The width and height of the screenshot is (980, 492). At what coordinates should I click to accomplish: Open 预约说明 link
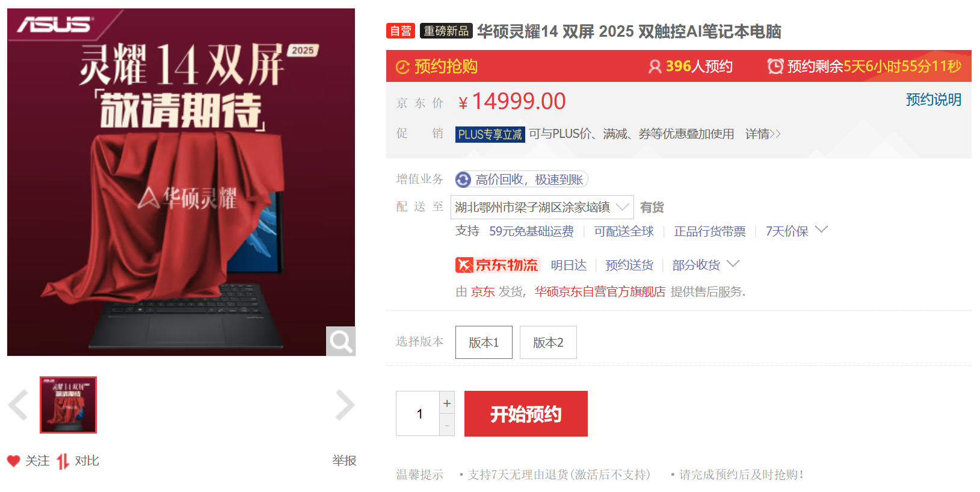click(x=934, y=99)
